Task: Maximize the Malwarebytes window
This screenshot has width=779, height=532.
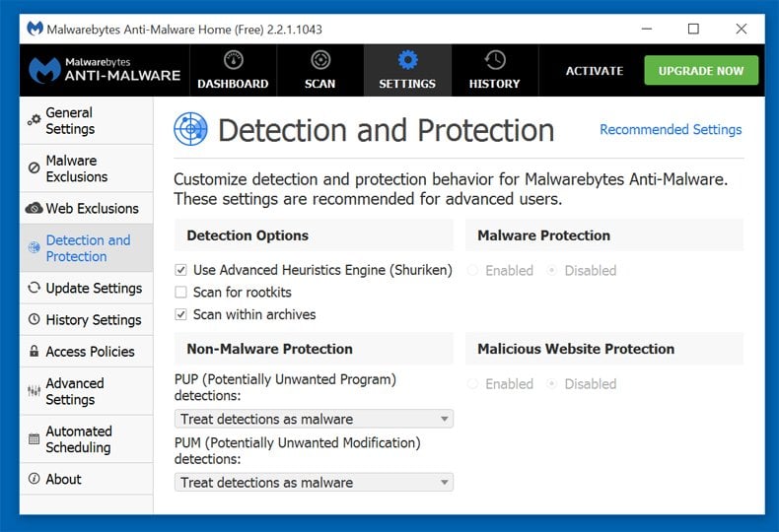Action: (x=693, y=29)
